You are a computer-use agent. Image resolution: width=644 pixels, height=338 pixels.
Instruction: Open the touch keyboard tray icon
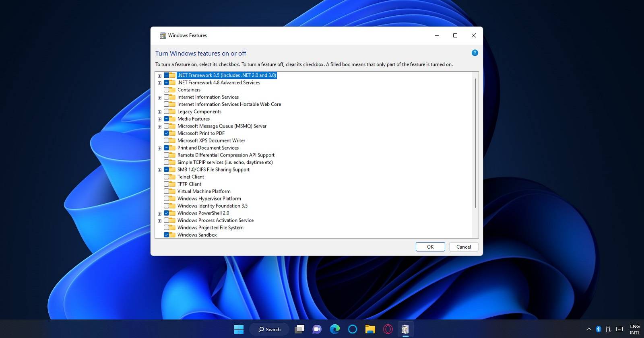619,329
